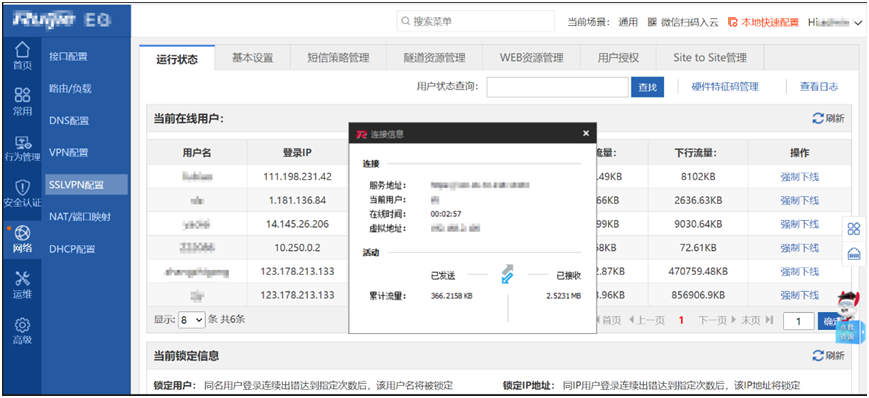Force offline user at 111.198.231.42
Viewport: 869px width, 398px height.
[800, 177]
